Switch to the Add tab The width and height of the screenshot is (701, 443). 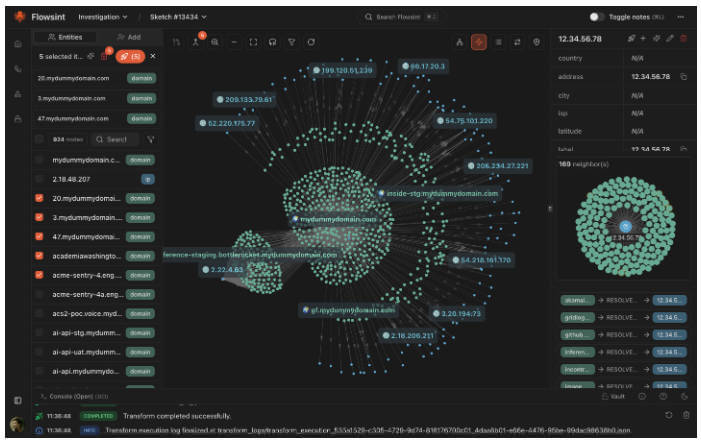tap(129, 37)
